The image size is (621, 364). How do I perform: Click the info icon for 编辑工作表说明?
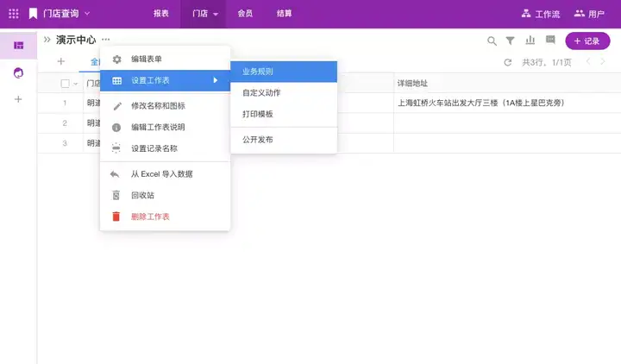point(116,128)
